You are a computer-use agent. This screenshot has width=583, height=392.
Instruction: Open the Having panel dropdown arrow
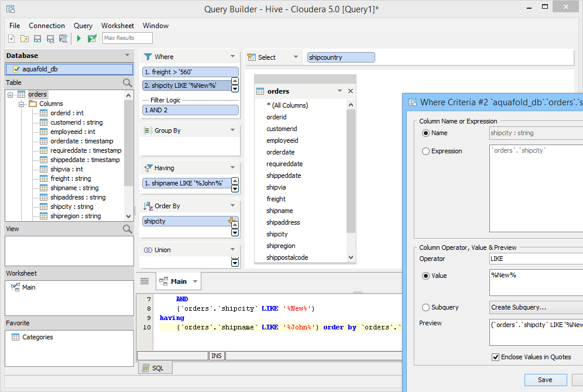[x=233, y=167]
